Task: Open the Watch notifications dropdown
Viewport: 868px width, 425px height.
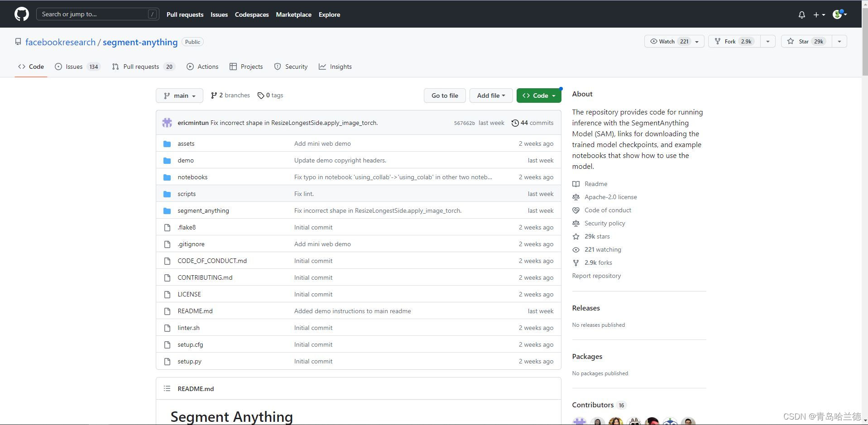Action: (x=674, y=41)
